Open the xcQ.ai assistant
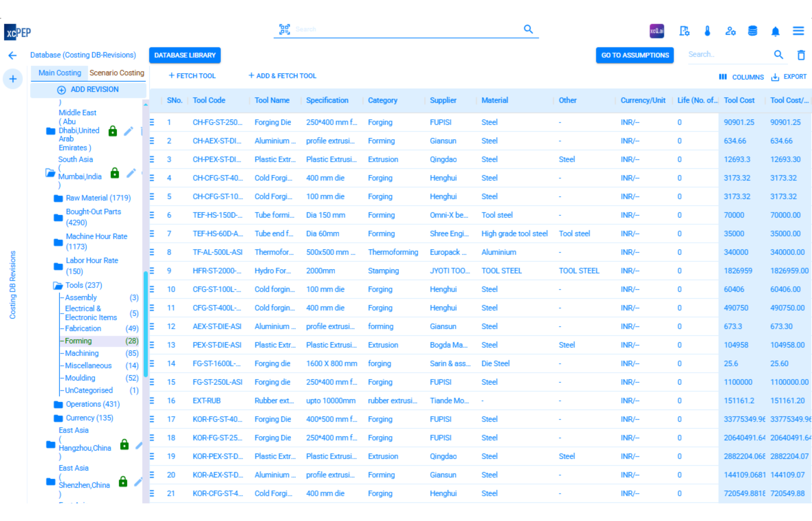The height and width of the screenshot is (521, 812). (656, 31)
